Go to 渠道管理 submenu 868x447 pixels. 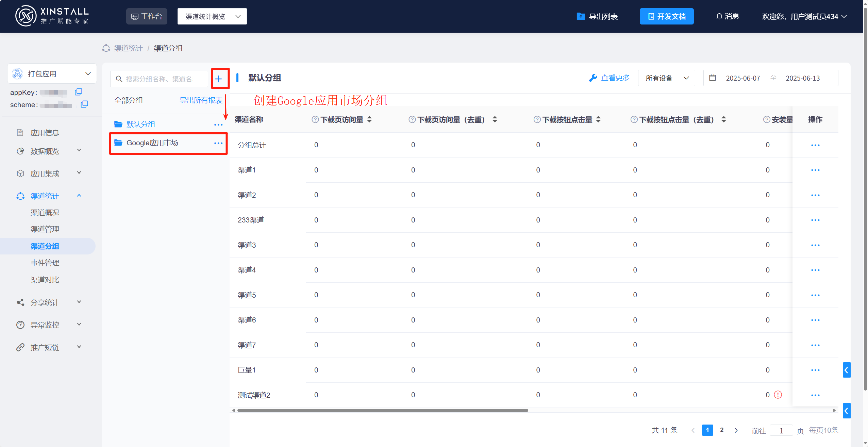coord(45,229)
